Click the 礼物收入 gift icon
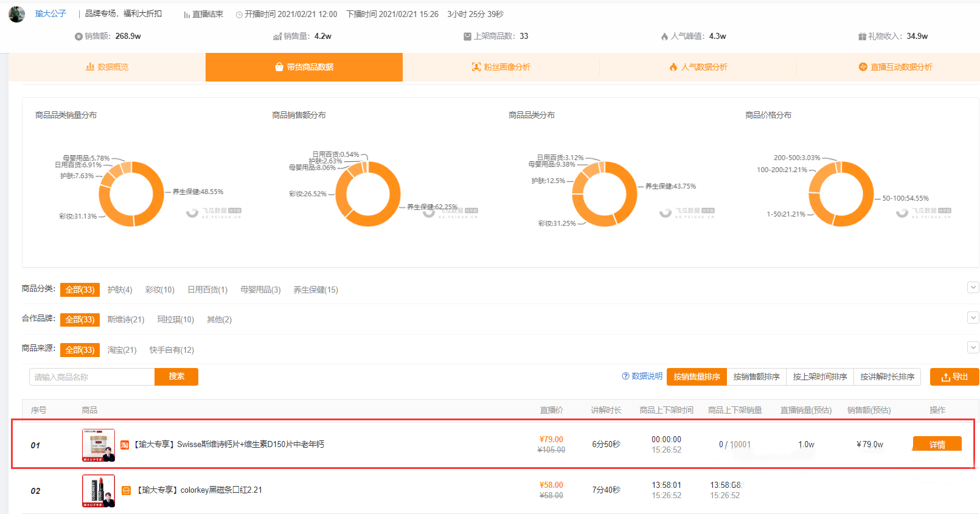Image resolution: width=980 pixels, height=514 pixels. [862, 36]
